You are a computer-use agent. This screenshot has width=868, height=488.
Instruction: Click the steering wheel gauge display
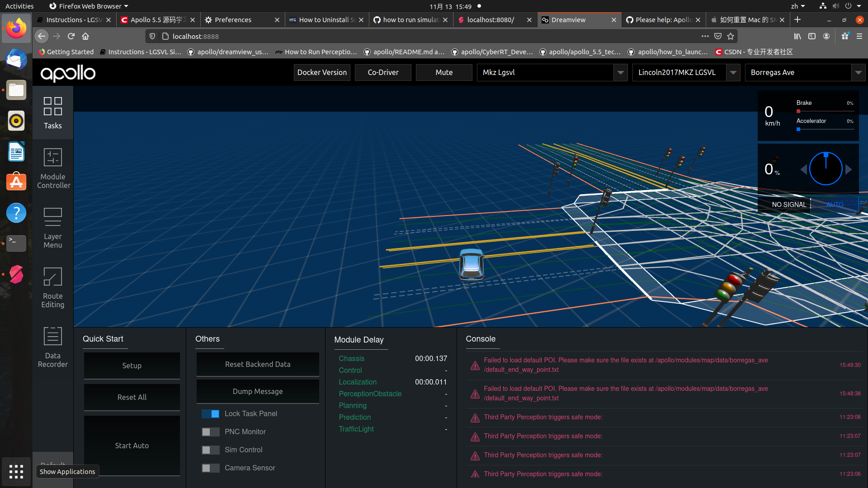(x=826, y=169)
